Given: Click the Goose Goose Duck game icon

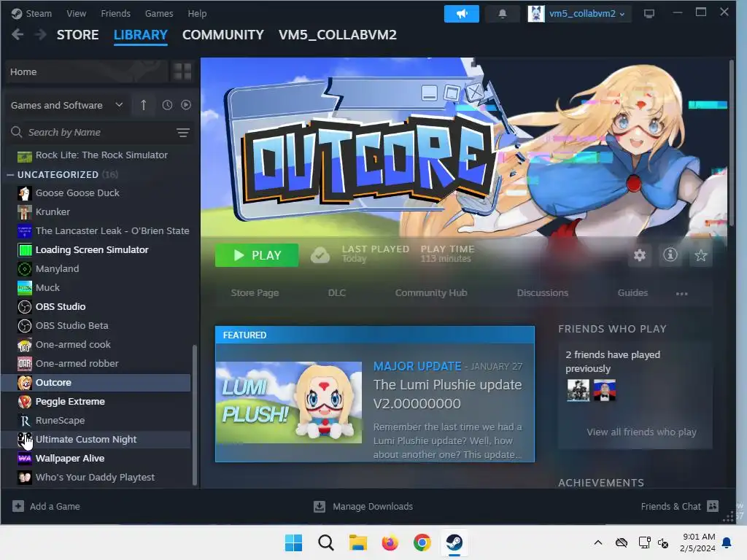Looking at the screenshot, I should pyautogui.click(x=25, y=192).
